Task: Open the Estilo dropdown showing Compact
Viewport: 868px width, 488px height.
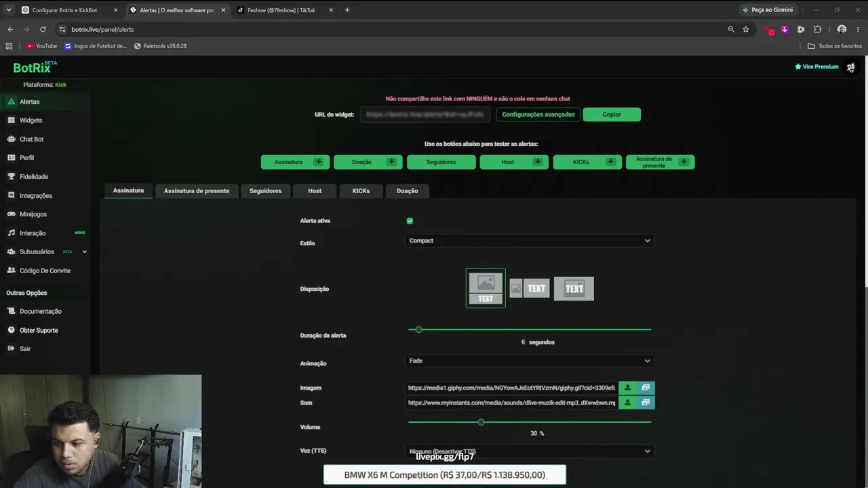Action: point(530,241)
